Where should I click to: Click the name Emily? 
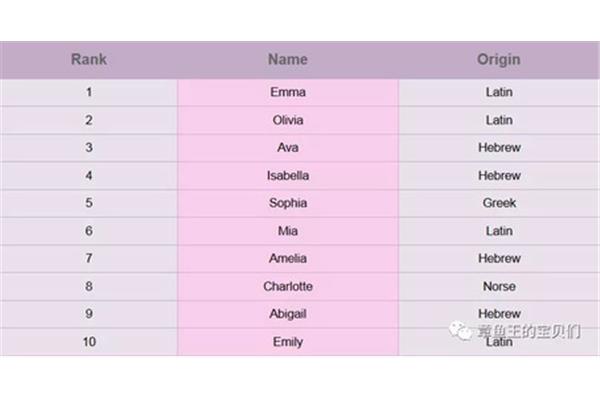(x=288, y=342)
